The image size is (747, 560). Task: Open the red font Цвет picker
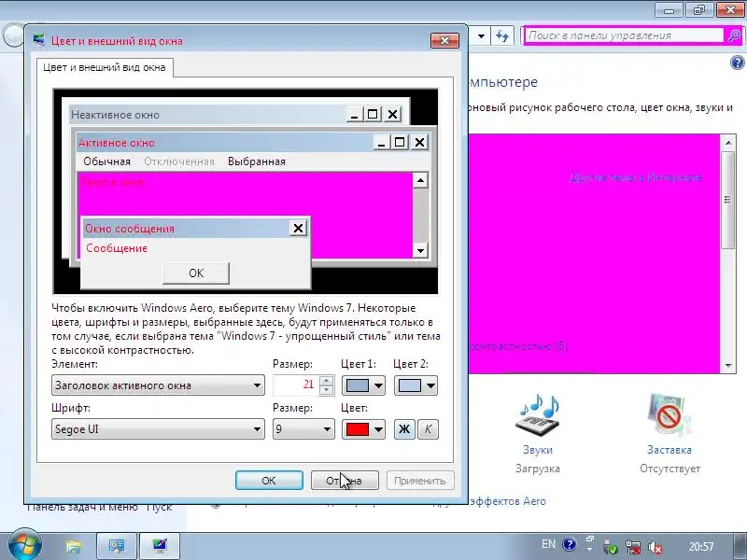coord(363,429)
